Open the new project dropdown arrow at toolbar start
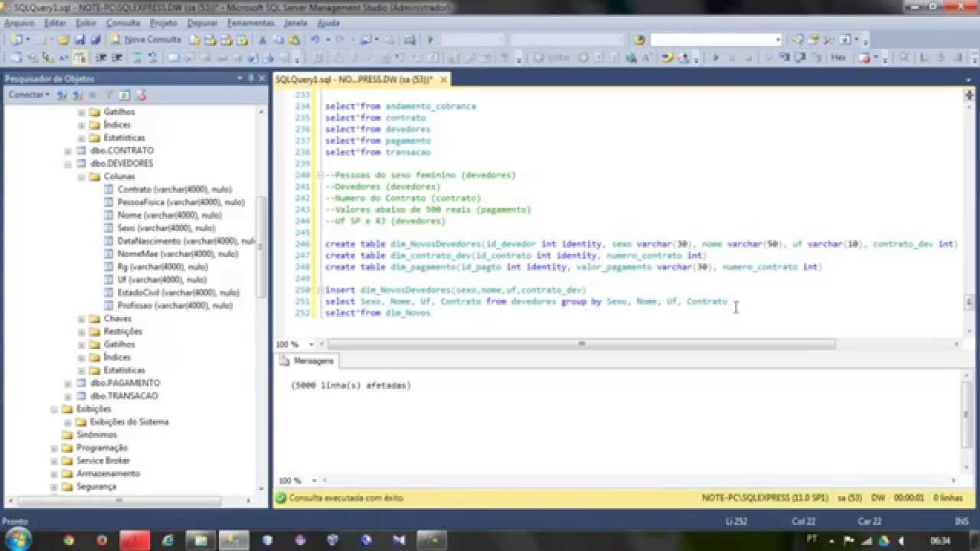Screen dimensions: 980x551 (28, 40)
